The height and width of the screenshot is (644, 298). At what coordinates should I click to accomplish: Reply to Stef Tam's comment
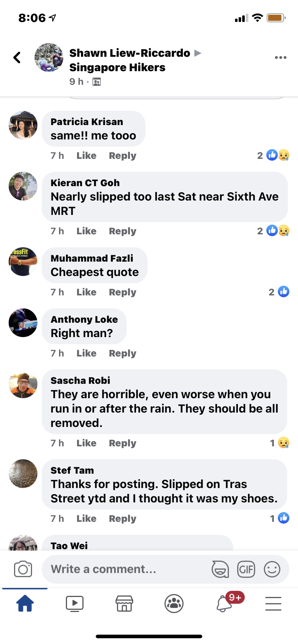tap(123, 519)
